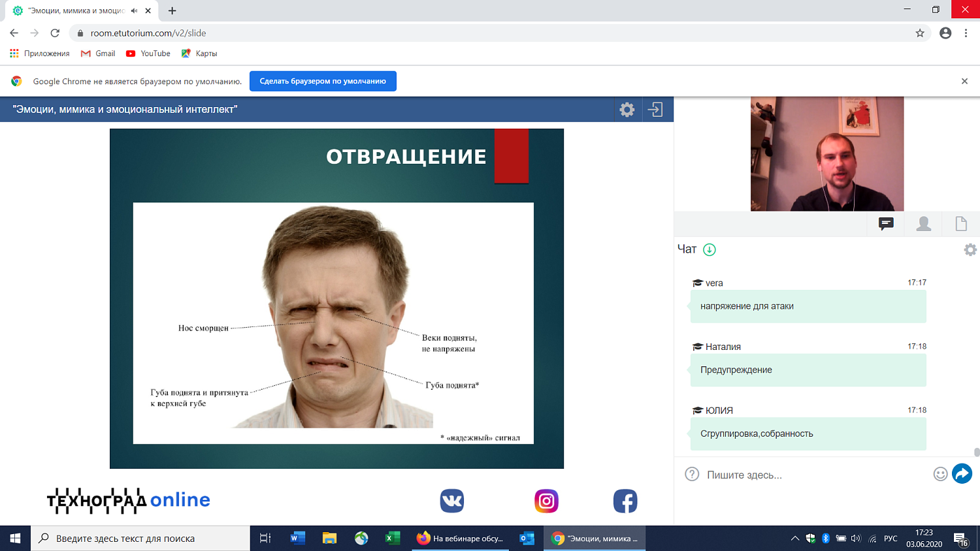This screenshot has width=980, height=551.
Task: Click the site lock icon
Action: 80,33
